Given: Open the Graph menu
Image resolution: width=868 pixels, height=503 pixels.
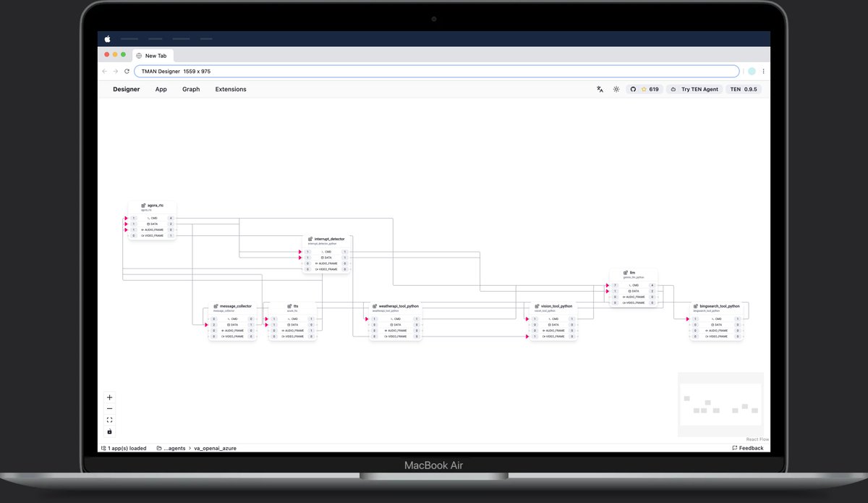Looking at the screenshot, I should pyautogui.click(x=191, y=89).
